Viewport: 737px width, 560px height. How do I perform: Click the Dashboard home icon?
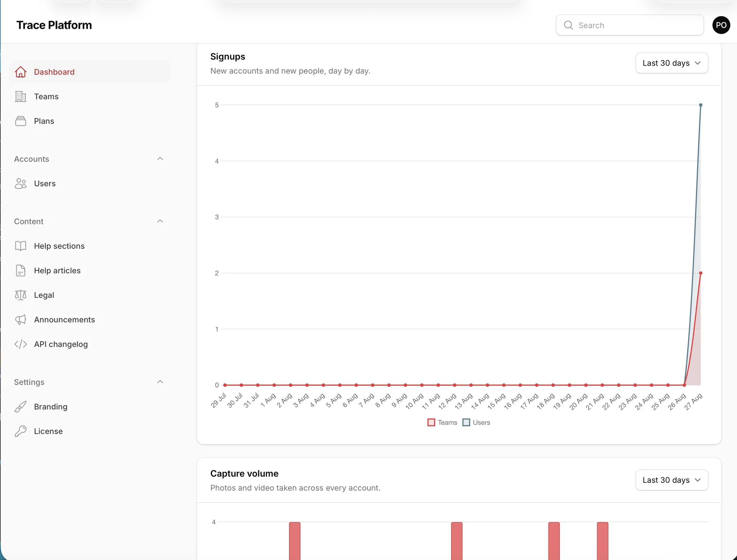pos(21,72)
